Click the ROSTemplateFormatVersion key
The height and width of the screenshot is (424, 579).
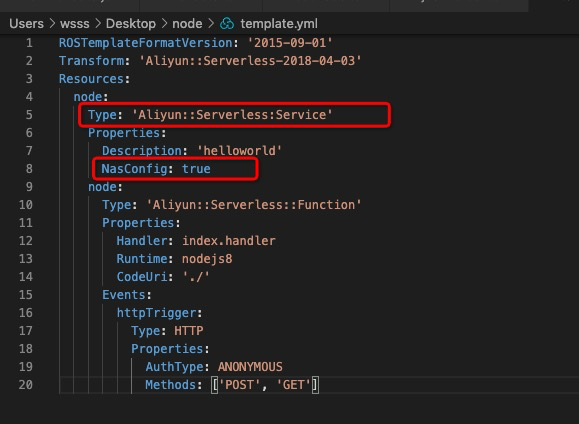point(145,43)
